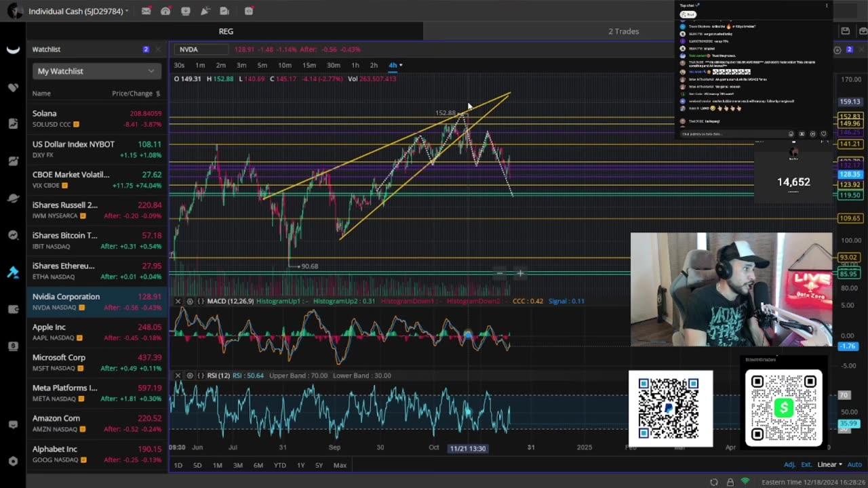Select the 1h chart interval
The image size is (868, 488).
(x=355, y=65)
